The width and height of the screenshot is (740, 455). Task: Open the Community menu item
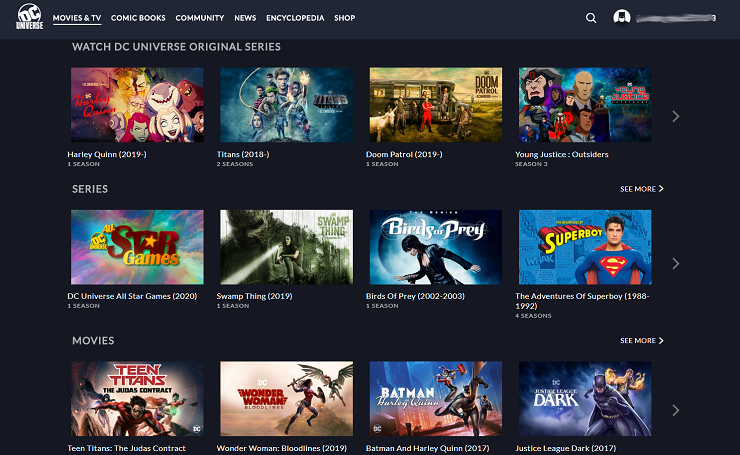point(200,18)
